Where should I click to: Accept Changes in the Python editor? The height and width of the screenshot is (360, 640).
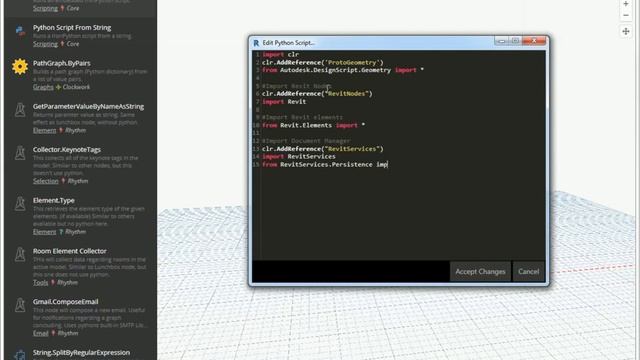click(480, 271)
